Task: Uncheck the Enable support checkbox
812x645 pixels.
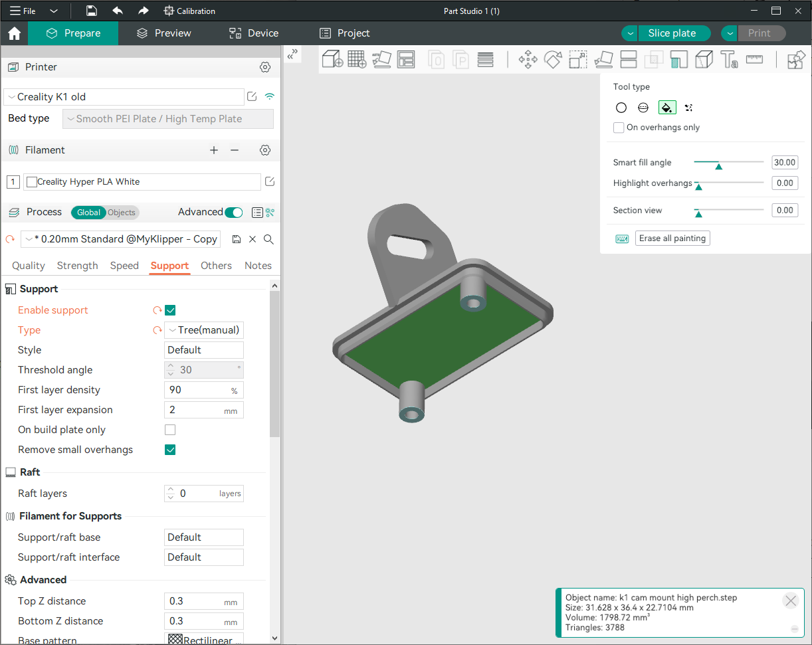Action: click(x=170, y=310)
